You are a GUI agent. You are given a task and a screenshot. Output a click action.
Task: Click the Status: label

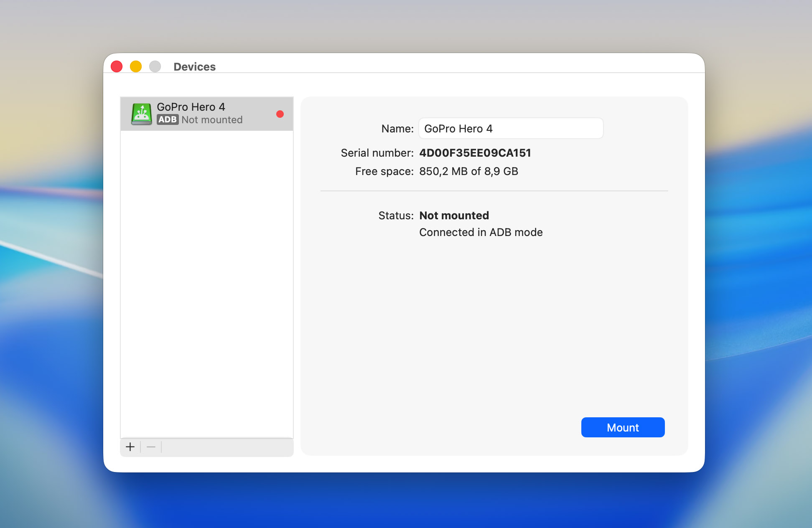pyautogui.click(x=395, y=216)
